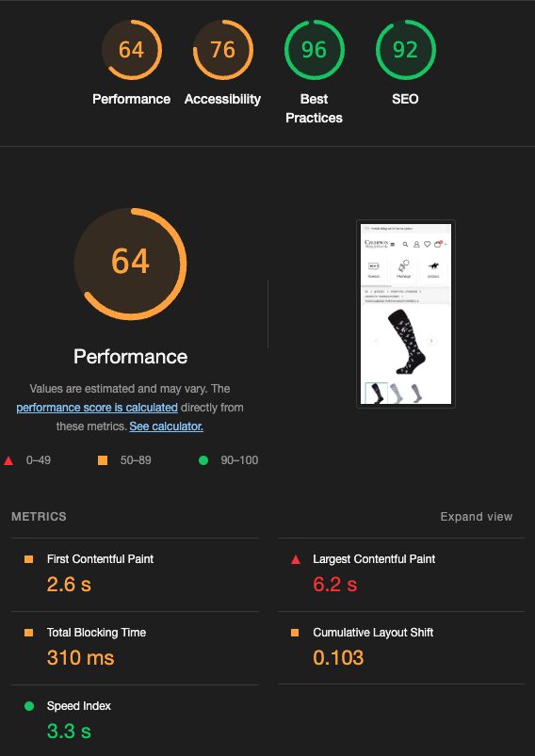
Task: Click the green circle beside Speed Index
Action: tap(29, 706)
